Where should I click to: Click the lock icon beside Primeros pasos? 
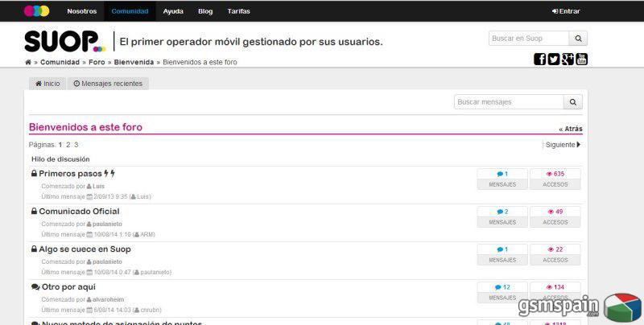coord(34,174)
